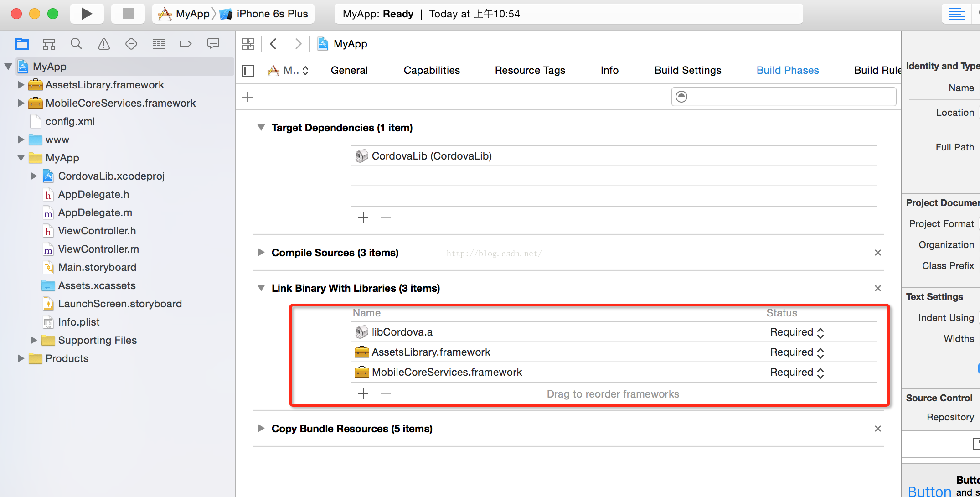Expand CordovaLib.xcodeproj in navigator

(x=33, y=176)
